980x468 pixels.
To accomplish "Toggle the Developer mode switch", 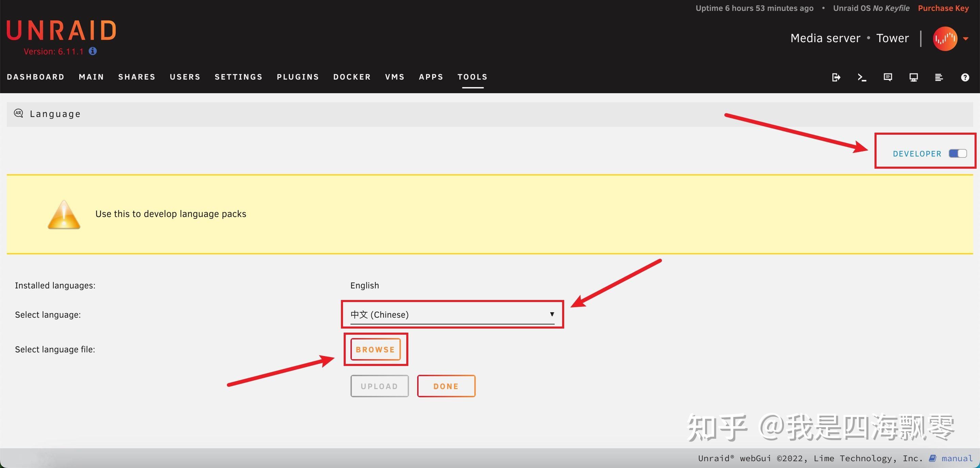I will coord(957,153).
